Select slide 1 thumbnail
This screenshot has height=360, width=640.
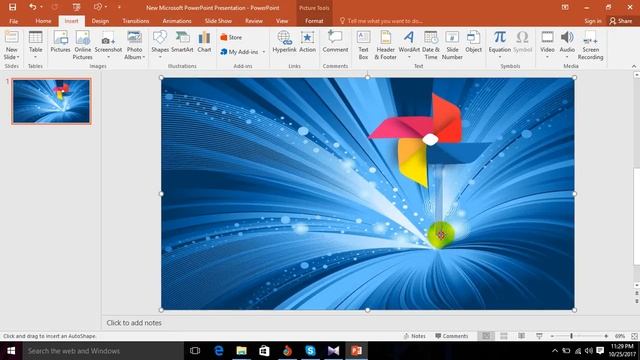(51, 101)
